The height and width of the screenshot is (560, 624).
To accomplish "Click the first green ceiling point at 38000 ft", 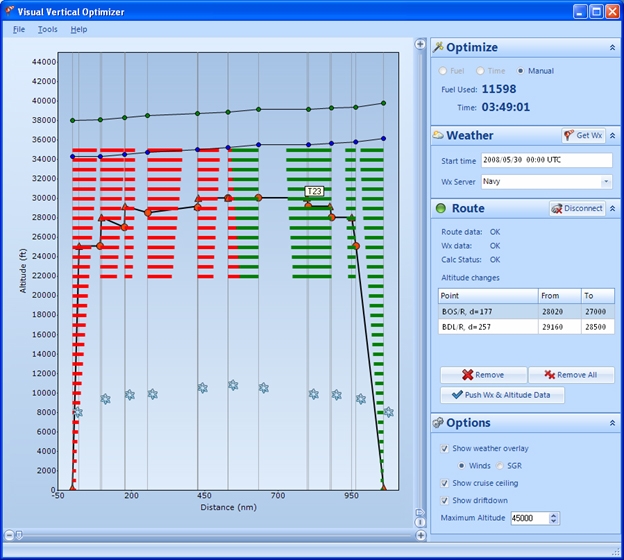I will click(72, 120).
